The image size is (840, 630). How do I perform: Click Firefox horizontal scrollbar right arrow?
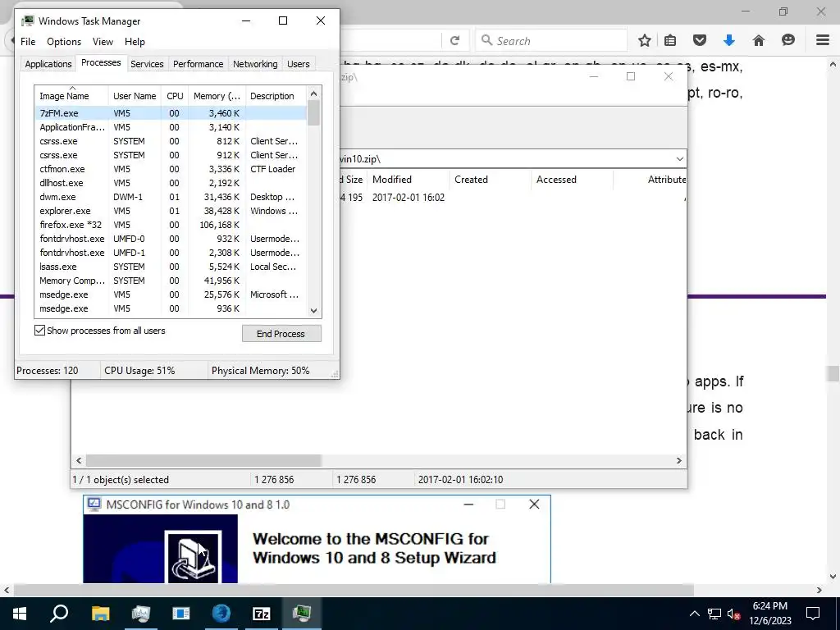click(819, 590)
